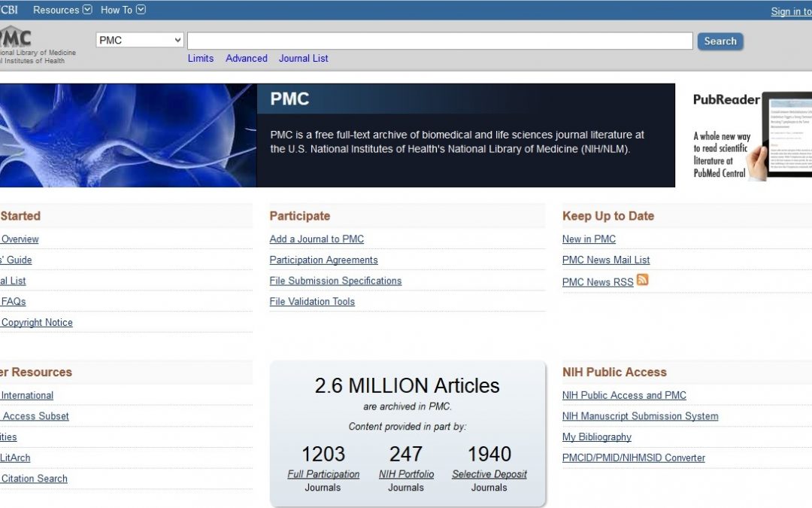Viewport: 812px width, 508px height.
Task: Go to Advanced search
Action: coord(247,58)
